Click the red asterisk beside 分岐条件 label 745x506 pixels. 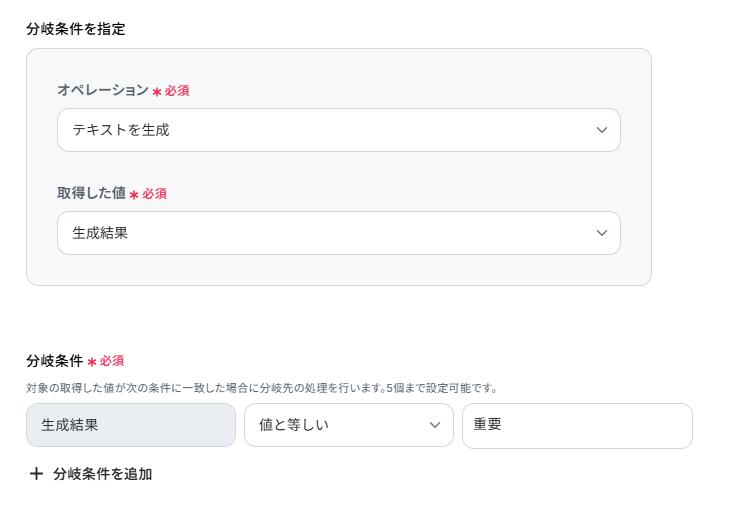(92, 361)
